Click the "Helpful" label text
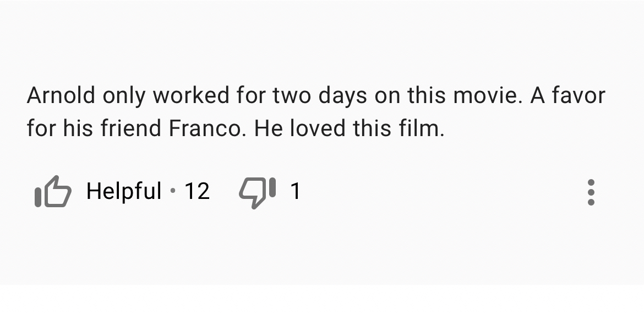The width and height of the screenshot is (644, 313). click(x=124, y=191)
